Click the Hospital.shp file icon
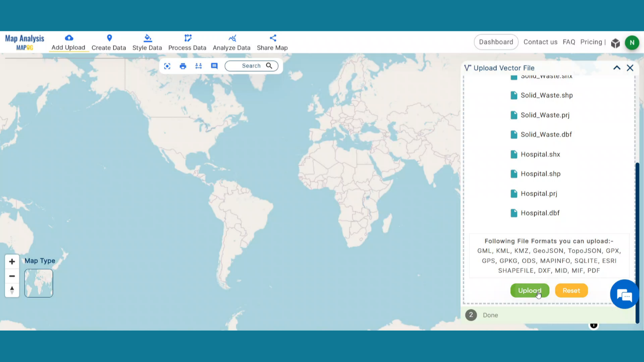Viewport: 644px width, 362px height. pos(514,174)
